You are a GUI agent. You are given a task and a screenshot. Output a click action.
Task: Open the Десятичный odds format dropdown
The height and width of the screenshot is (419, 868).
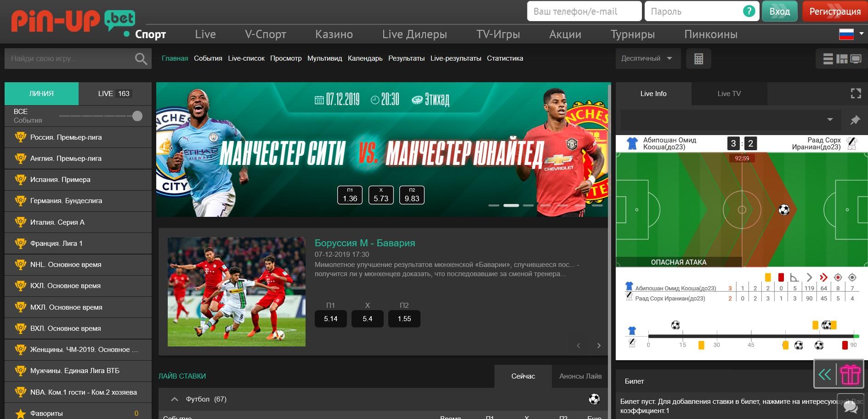coord(647,58)
